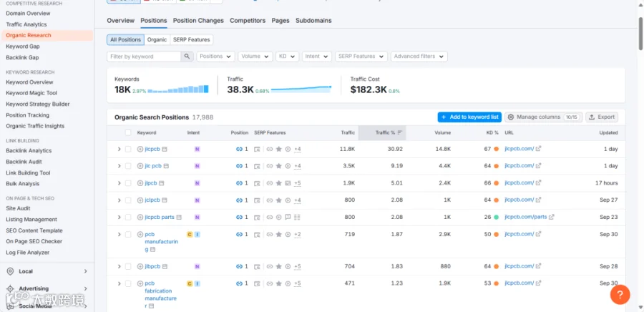Click in the Filter by keyword input
The width and height of the screenshot is (644, 312).
[144, 57]
